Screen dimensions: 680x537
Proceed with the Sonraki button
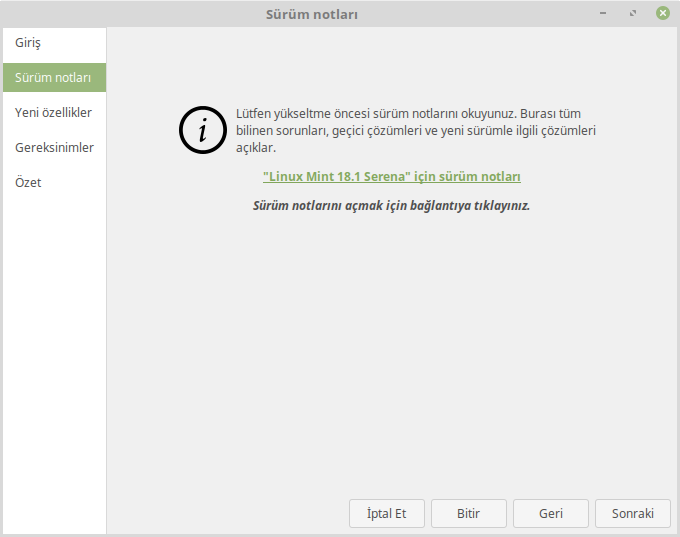633,514
